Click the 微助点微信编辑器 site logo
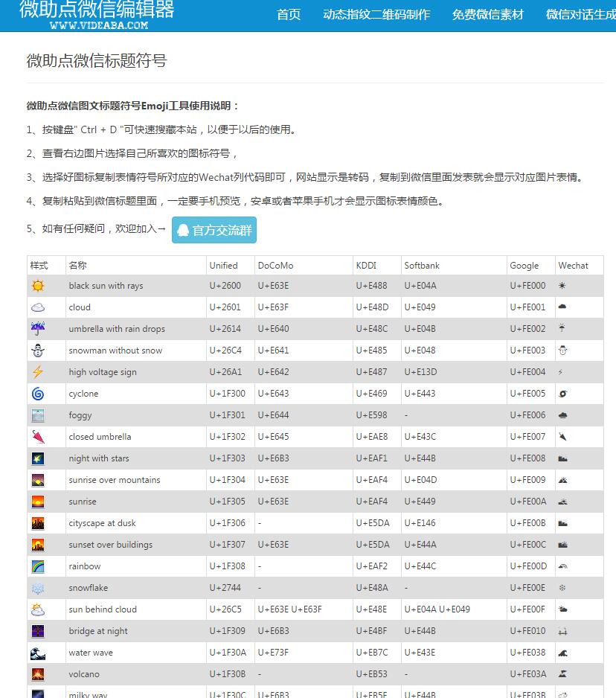Viewport: 616px width, 698px height. [97, 15]
